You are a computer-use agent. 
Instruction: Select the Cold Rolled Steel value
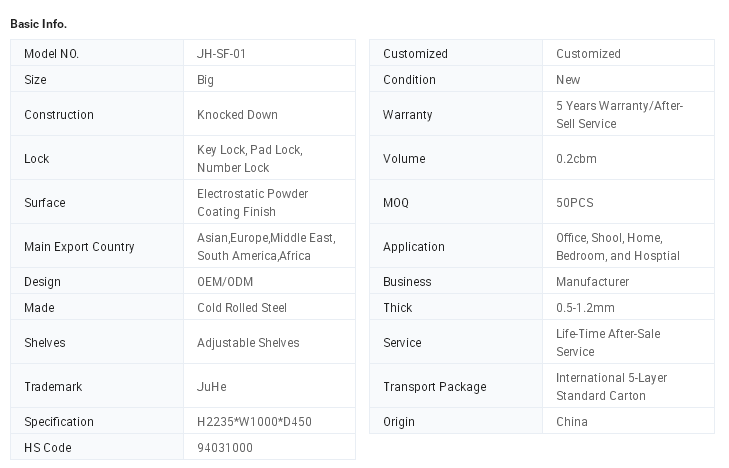pyautogui.click(x=242, y=308)
